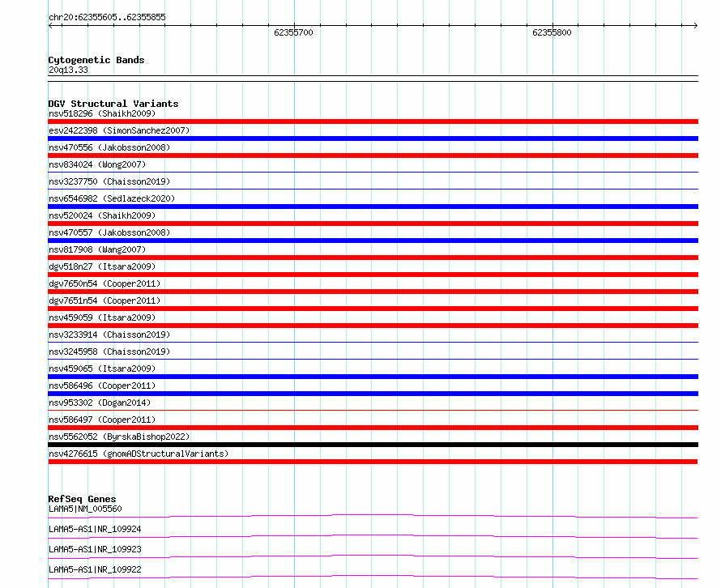Open variant nsv953302 (Dogan2014) label
The height and width of the screenshot is (588, 721).
[x=100, y=403]
